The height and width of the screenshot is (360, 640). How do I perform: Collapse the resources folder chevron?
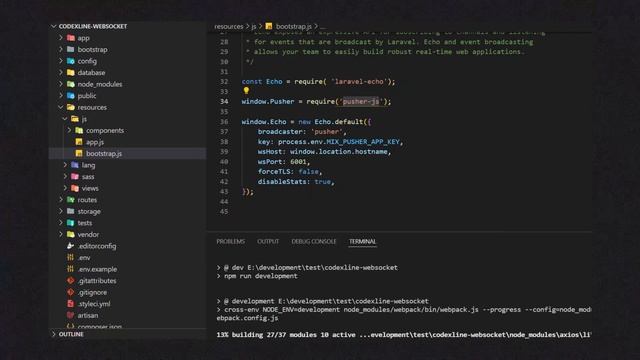61,107
